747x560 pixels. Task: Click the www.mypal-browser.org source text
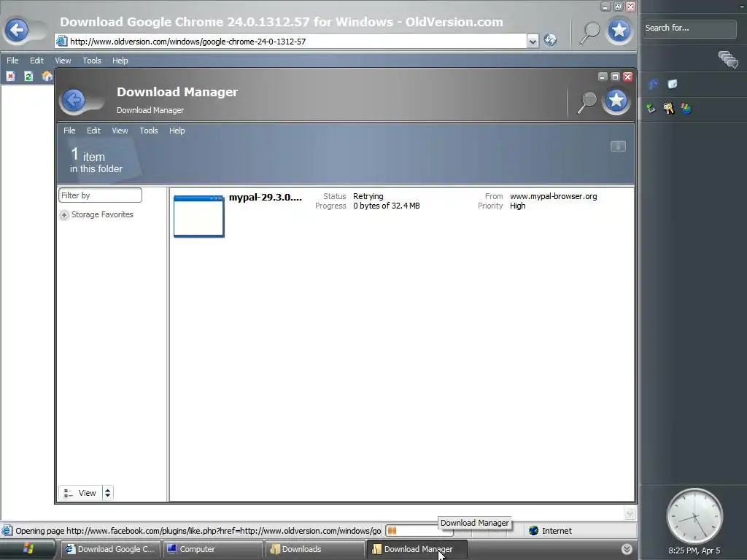tap(553, 196)
